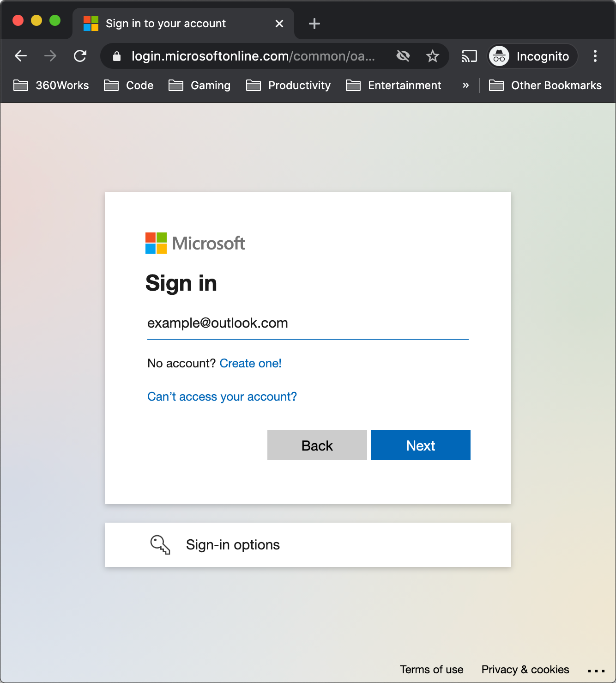The width and height of the screenshot is (616, 683).
Task: Open the Productivity bookmarks folder
Action: pyautogui.click(x=288, y=85)
